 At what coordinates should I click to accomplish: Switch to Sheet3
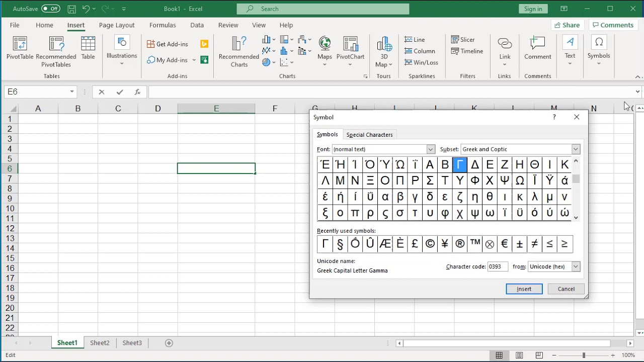[132, 343]
